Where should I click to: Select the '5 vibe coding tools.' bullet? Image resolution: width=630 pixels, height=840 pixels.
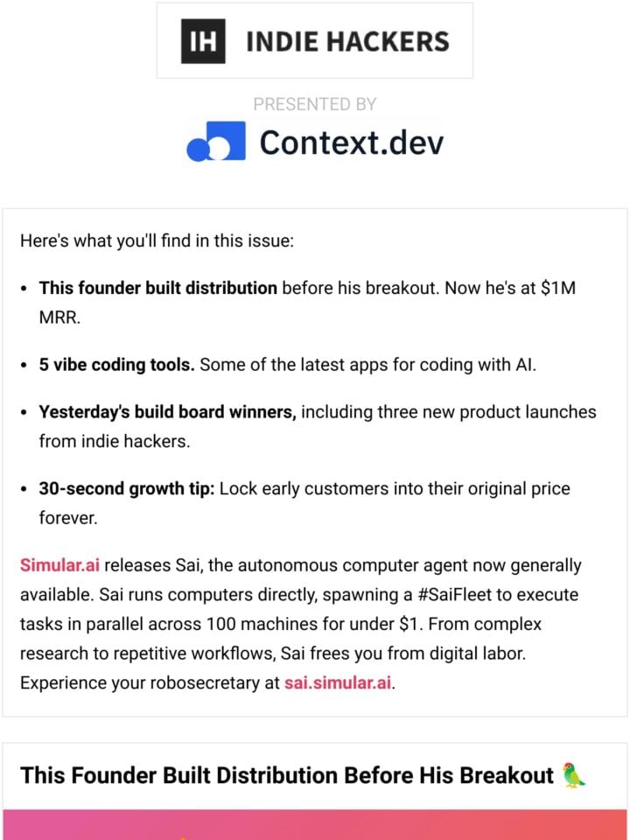(116, 365)
